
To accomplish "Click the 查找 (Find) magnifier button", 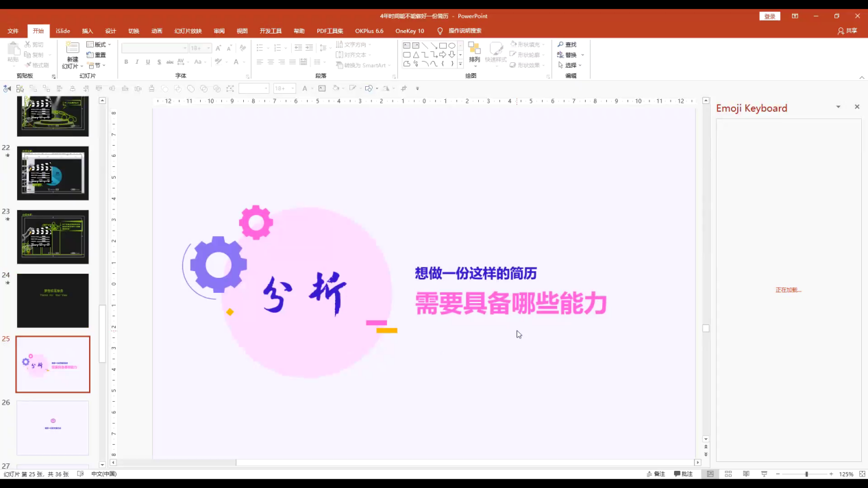I will click(567, 44).
